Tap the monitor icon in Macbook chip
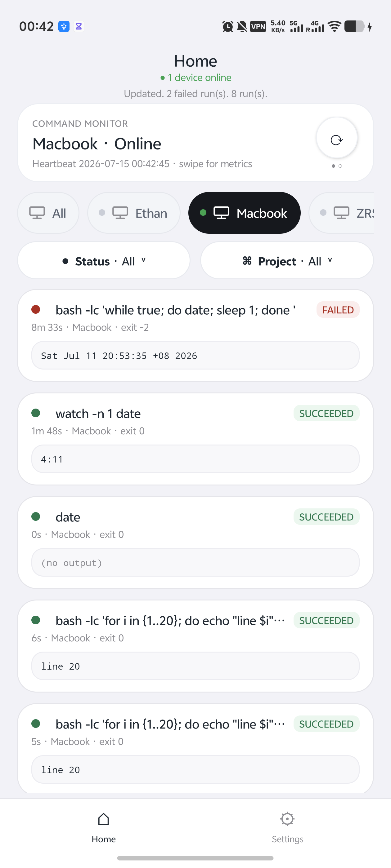391x868 pixels. coord(221,213)
